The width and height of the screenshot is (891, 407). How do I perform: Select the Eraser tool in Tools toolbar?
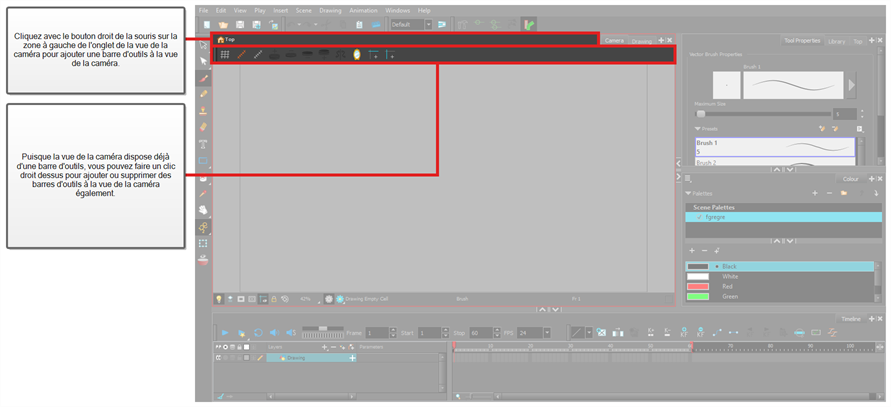coord(203,127)
